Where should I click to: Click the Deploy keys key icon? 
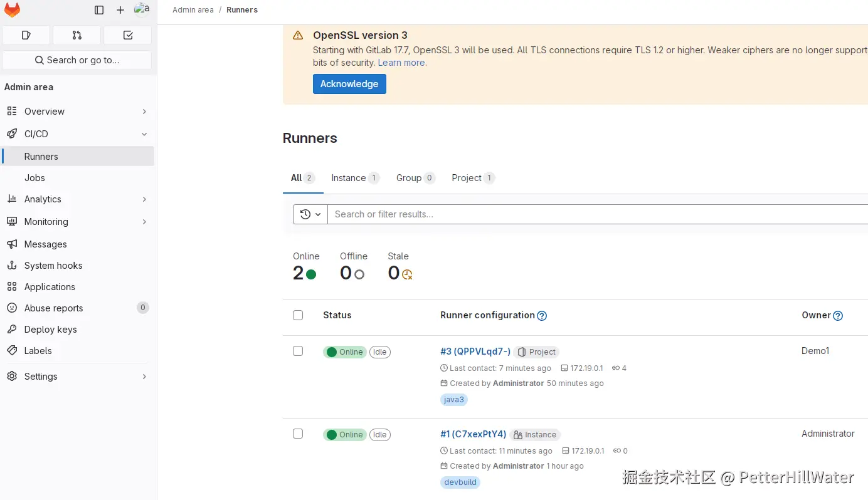(x=12, y=330)
